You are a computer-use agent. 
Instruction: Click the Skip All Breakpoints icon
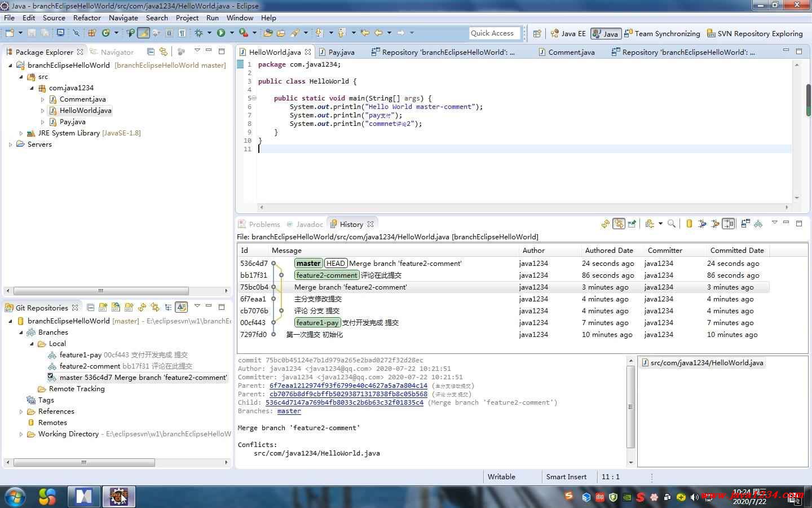pos(77,33)
